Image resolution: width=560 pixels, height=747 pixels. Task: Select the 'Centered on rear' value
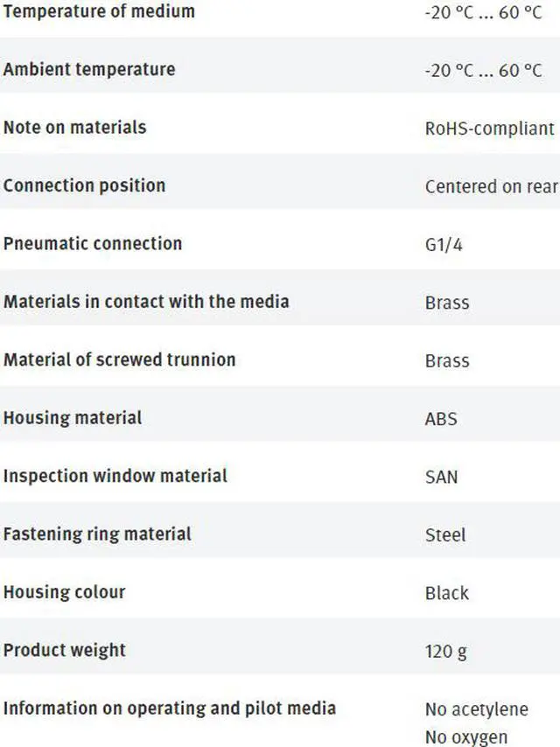(x=491, y=186)
